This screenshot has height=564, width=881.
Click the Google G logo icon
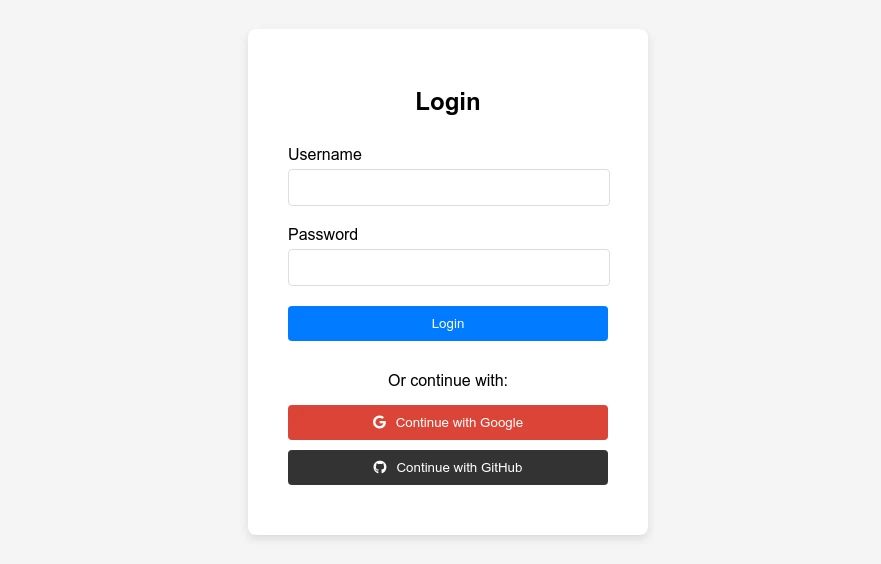coord(380,422)
